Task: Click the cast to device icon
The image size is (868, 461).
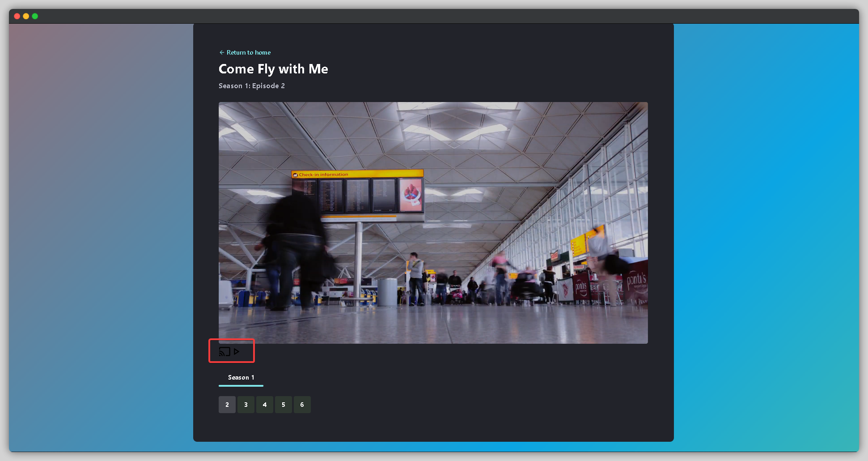Action: pos(224,352)
